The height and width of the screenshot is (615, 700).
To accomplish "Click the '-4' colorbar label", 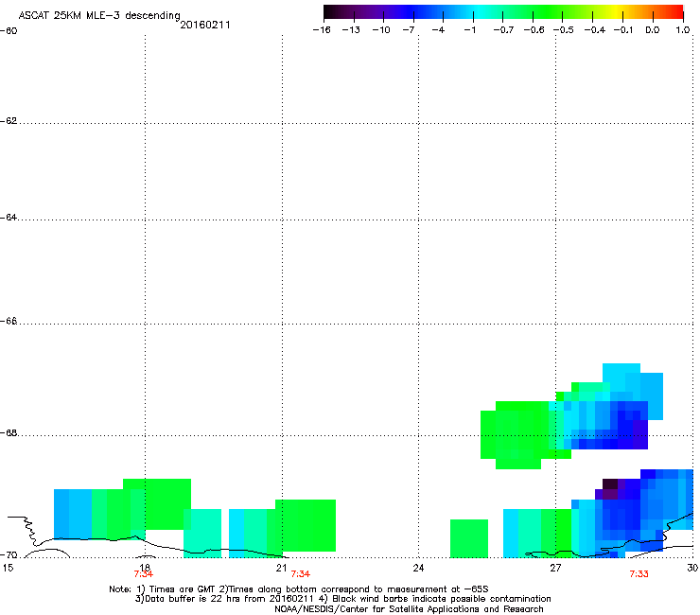I will point(438,30).
